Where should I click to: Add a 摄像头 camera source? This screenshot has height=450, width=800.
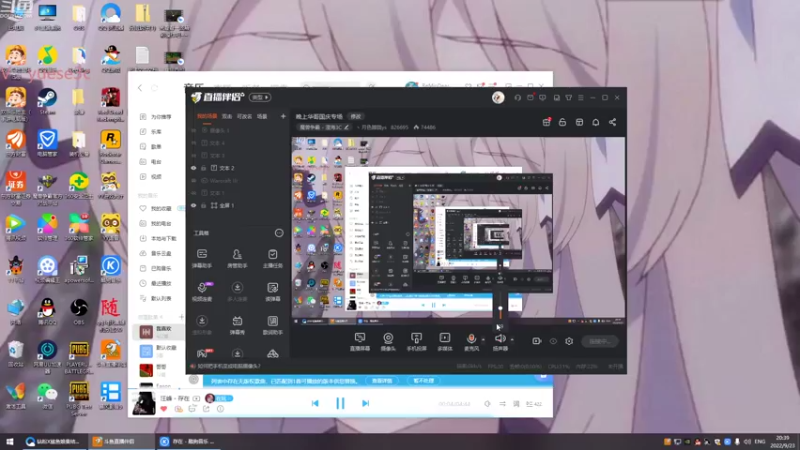(x=388, y=341)
